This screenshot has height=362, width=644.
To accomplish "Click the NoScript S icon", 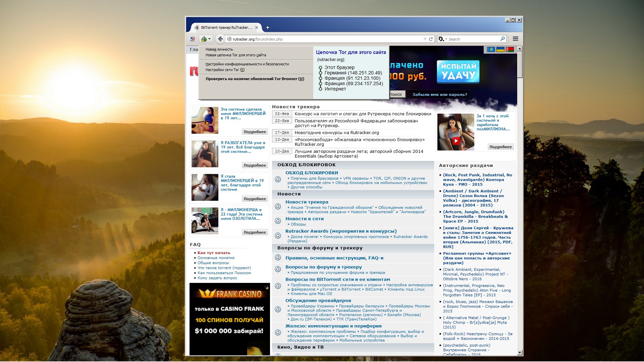I will [192, 39].
